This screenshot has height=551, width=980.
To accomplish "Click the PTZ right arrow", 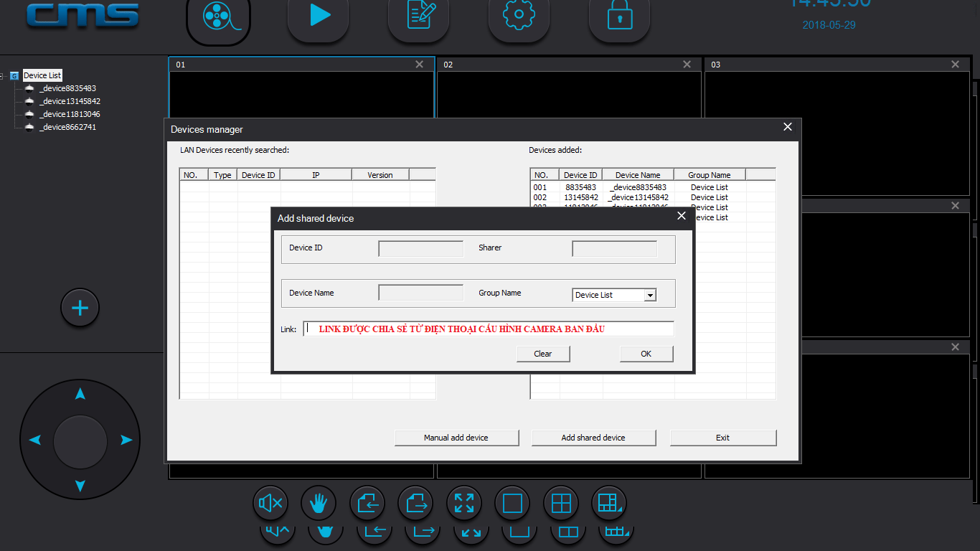I will (x=126, y=440).
